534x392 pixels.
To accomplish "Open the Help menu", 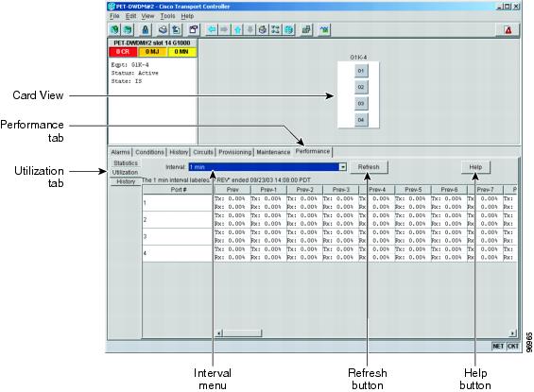I will (x=187, y=16).
